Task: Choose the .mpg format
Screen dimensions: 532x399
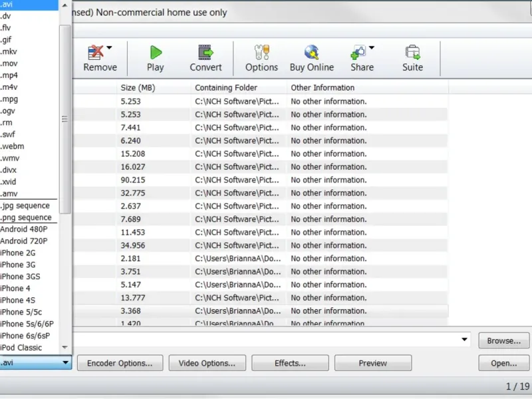Action: (29, 99)
